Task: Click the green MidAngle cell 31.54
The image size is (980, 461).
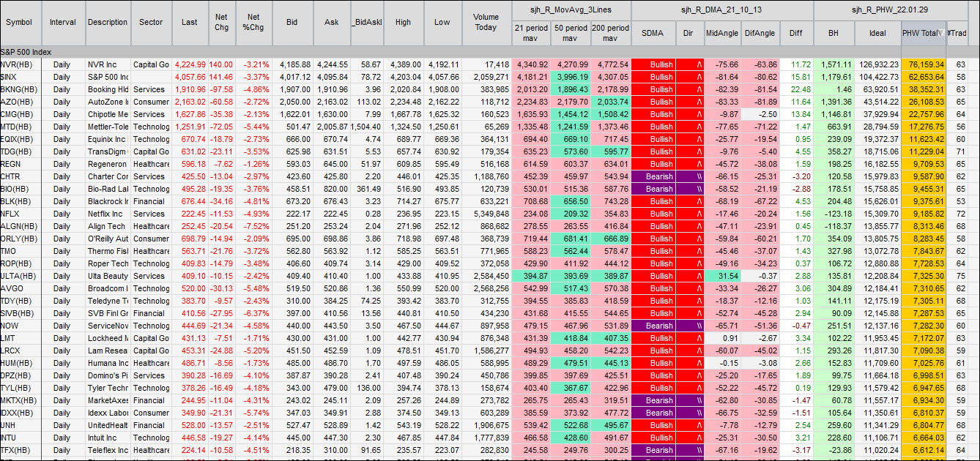Action: click(722, 276)
